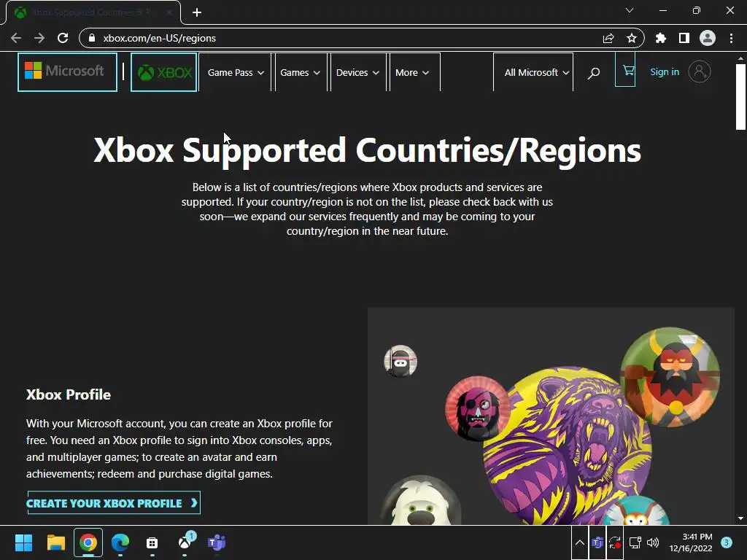Open File Explorer from taskbar
The image size is (747, 560).
tap(55, 542)
